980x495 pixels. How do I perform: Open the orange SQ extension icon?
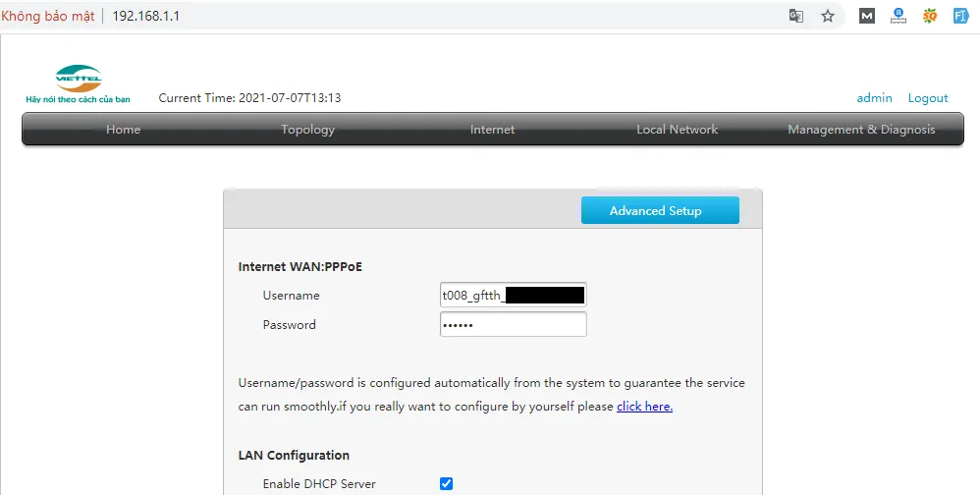click(929, 16)
